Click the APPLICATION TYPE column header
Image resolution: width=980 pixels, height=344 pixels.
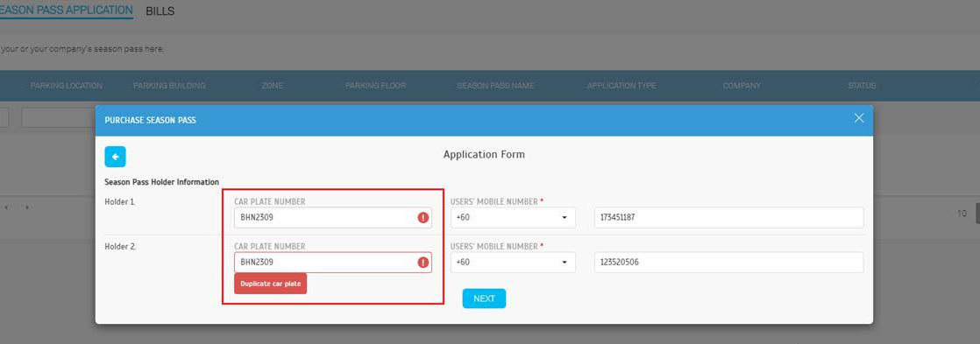621,86
